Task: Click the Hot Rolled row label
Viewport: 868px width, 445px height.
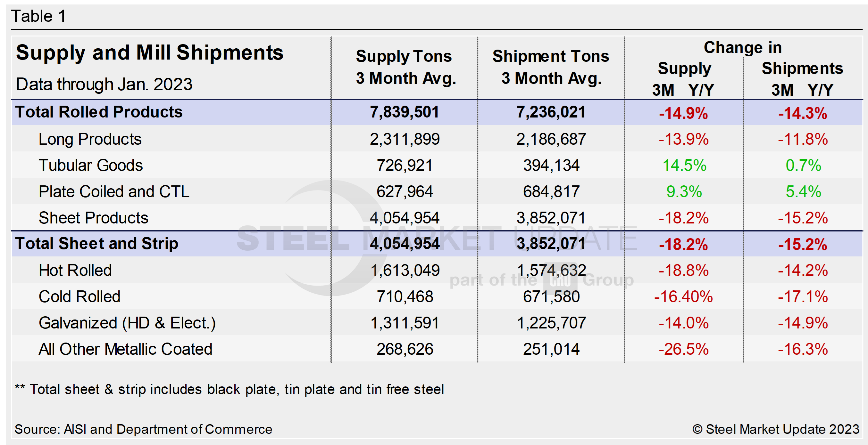Action: coord(75,270)
